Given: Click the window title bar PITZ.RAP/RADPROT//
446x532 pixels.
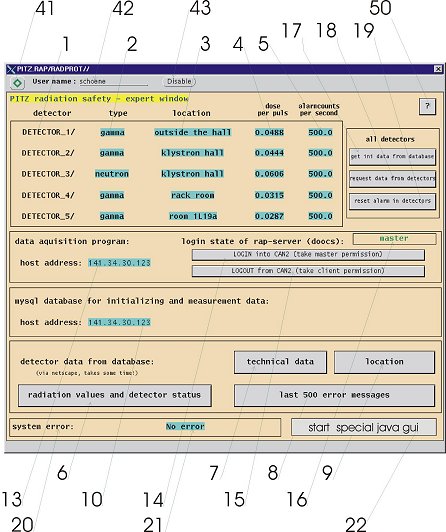Looking at the screenshot, I should click(x=224, y=69).
